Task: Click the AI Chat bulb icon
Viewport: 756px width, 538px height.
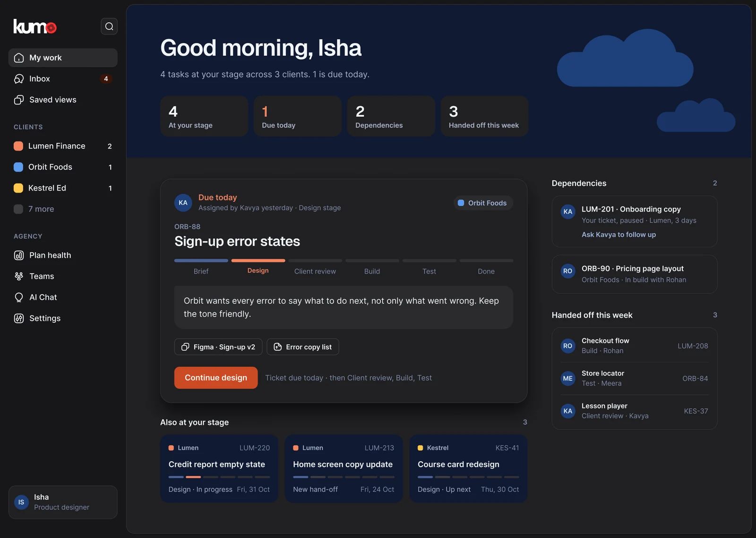Action: [x=19, y=297]
